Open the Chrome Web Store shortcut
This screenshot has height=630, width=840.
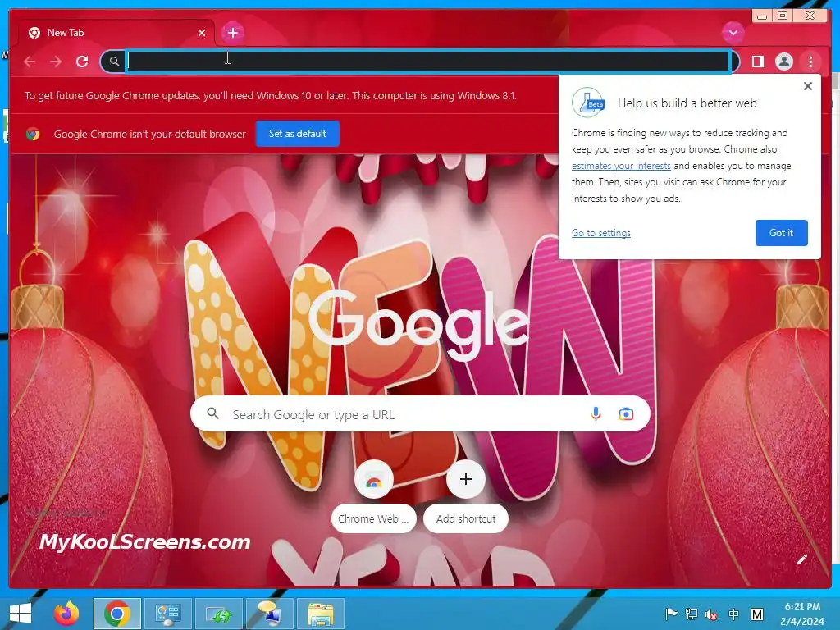[x=374, y=496]
